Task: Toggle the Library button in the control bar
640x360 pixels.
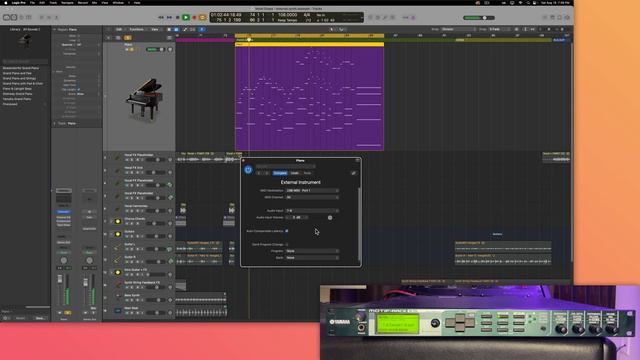Action: pos(6,18)
